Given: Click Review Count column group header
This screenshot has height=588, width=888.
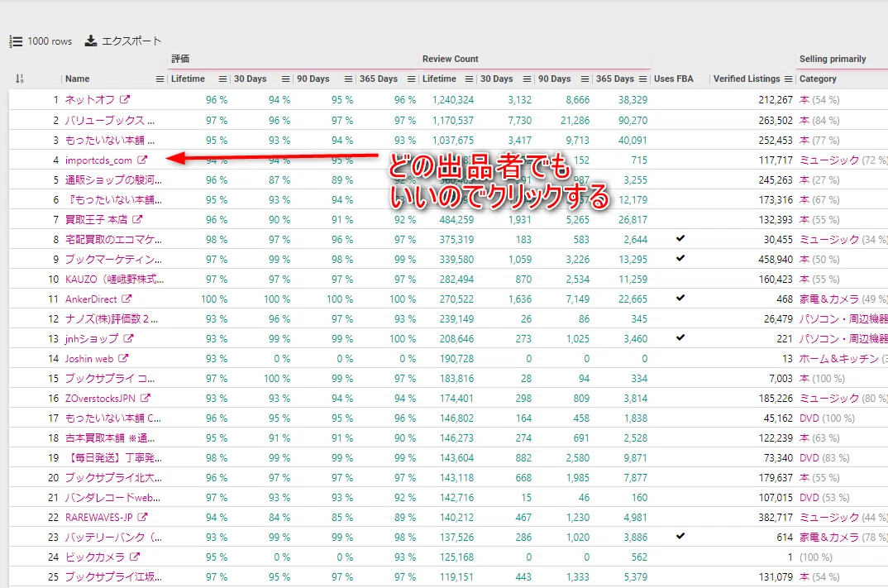Looking at the screenshot, I should click(451, 59).
